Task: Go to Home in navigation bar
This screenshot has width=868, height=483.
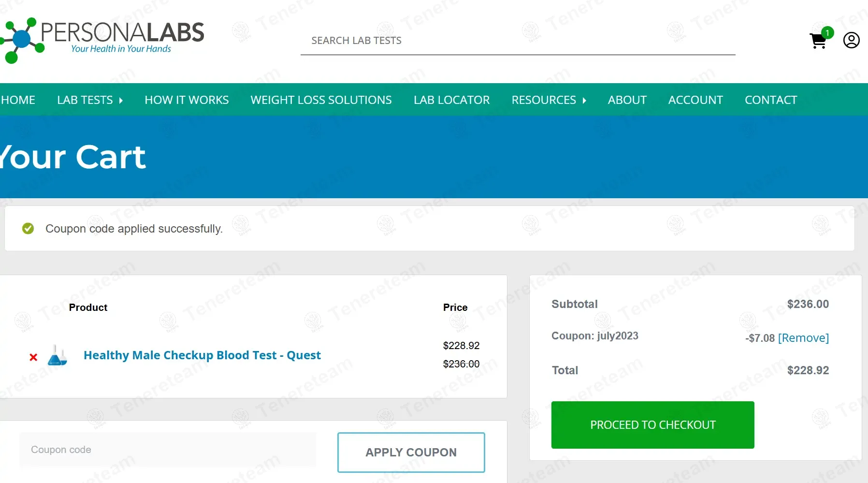Action: click(x=18, y=100)
